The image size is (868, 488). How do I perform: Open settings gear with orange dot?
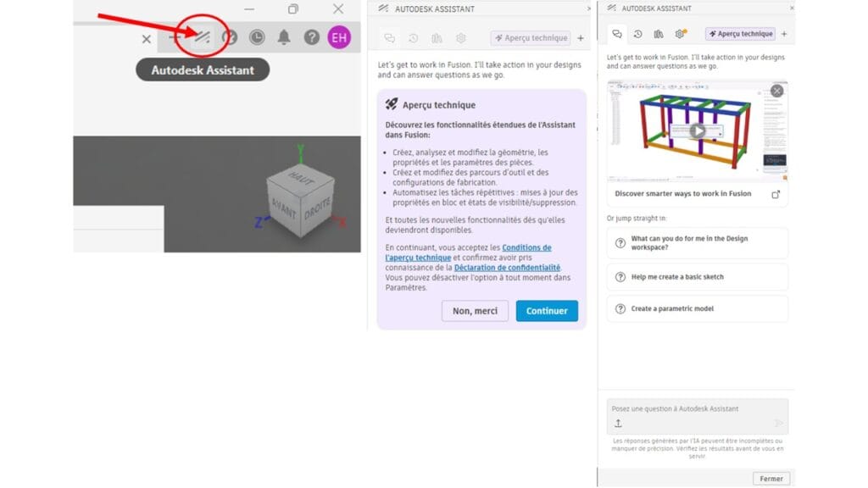pos(681,34)
